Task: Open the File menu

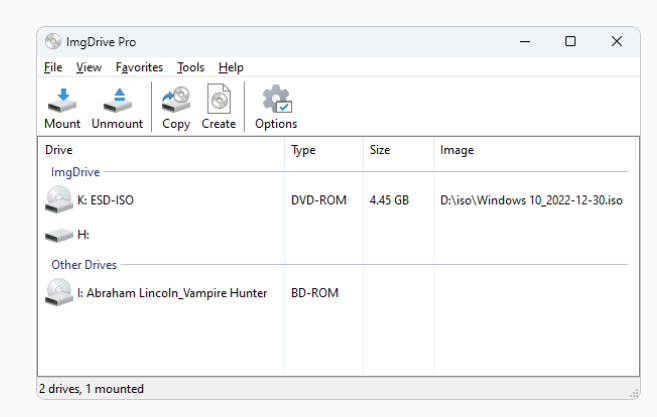Action: click(x=53, y=67)
